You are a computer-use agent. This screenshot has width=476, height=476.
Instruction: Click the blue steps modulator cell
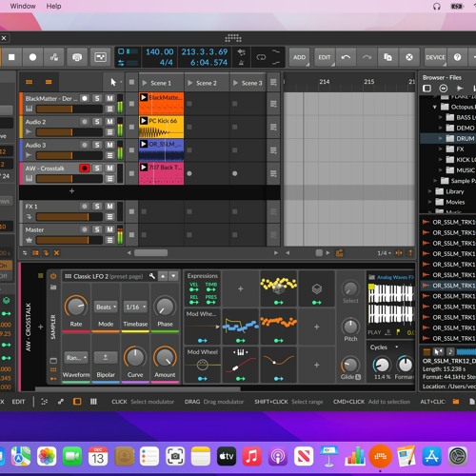click(x=241, y=327)
